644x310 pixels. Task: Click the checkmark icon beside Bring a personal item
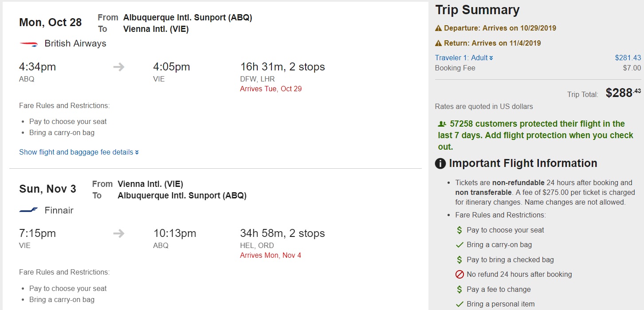(459, 304)
